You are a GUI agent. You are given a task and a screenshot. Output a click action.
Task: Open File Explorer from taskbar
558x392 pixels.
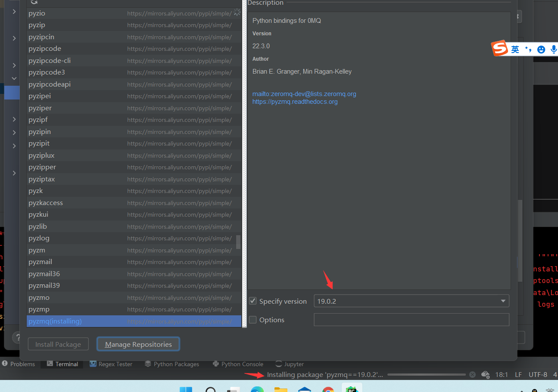[281, 390]
